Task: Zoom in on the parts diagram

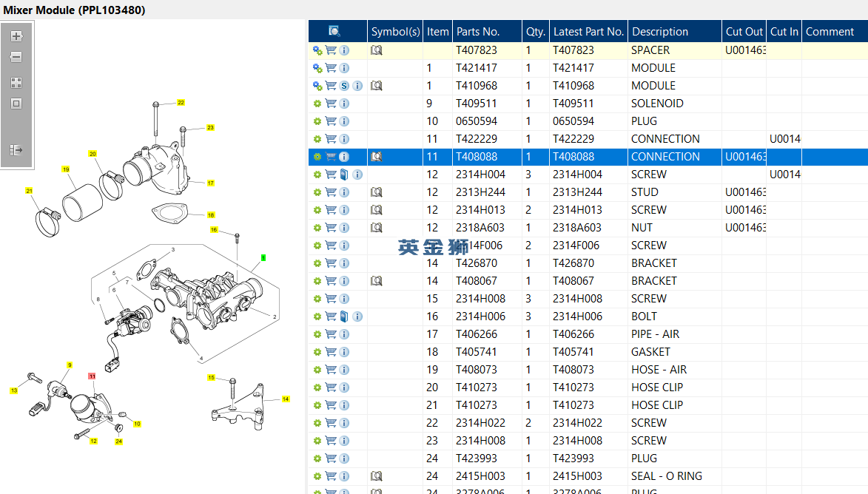Action: [16, 36]
